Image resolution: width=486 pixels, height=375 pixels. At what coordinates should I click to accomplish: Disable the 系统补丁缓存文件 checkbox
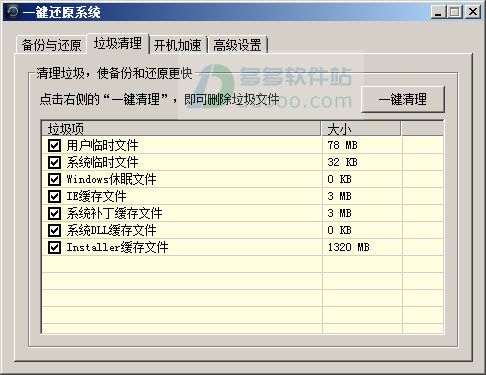pos(54,213)
